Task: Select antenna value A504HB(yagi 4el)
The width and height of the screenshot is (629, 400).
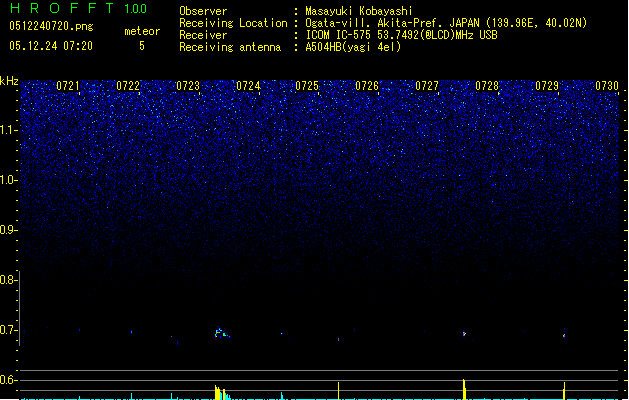Action: [x=353, y=47]
